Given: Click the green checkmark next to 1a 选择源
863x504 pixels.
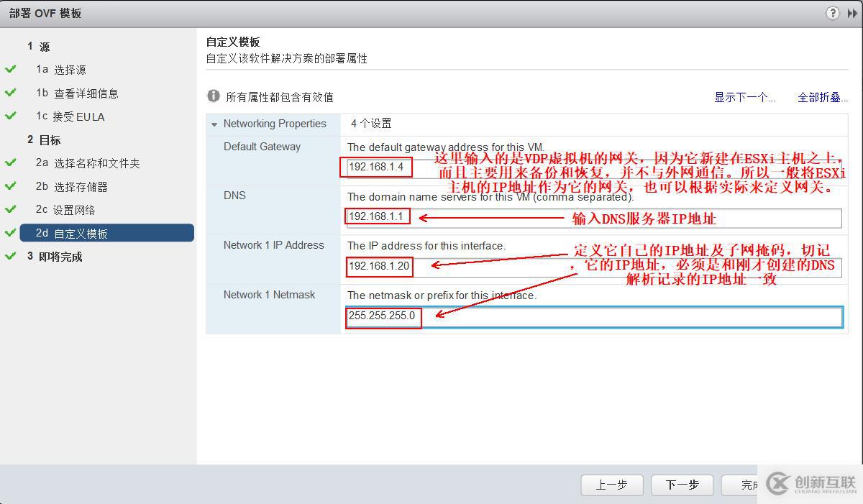Looking at the screenshot, I should (x=10, y=70).
